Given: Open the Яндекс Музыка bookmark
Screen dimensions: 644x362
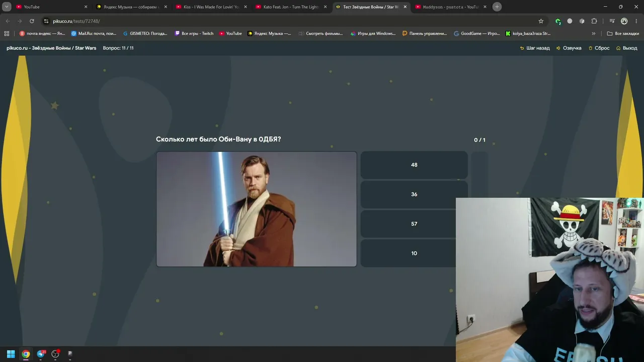Looking at the screenshot, I should tap(269, 34).
